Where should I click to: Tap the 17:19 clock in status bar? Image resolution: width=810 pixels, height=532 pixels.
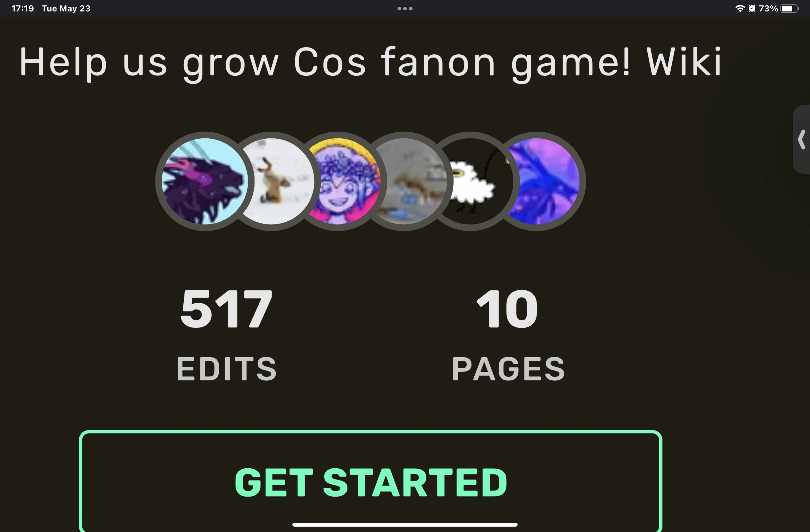[x=23, y=9]
